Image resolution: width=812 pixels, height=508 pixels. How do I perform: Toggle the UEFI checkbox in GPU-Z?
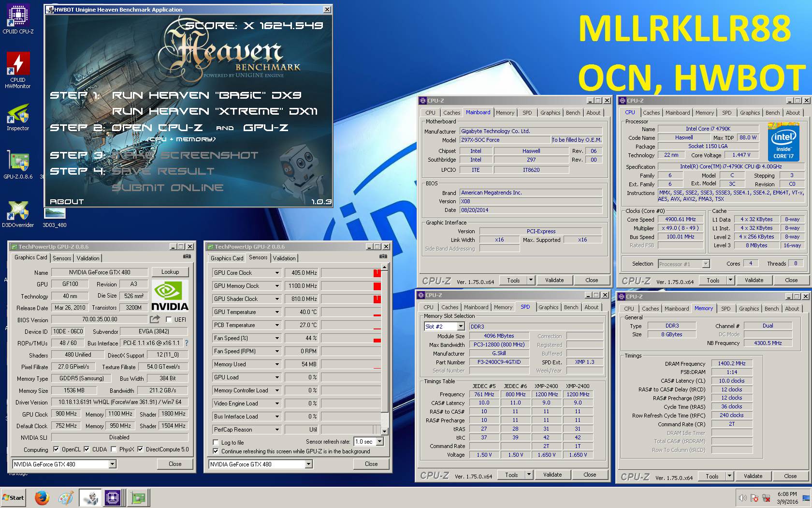pos(169,320)
